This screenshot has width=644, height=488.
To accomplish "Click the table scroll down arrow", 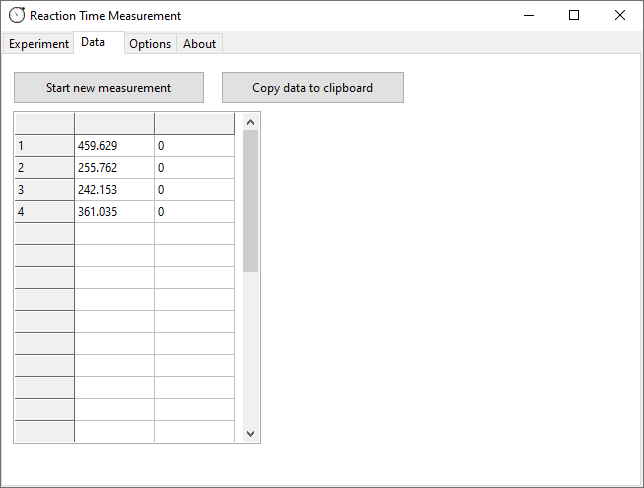I will (x=251, y=433).
